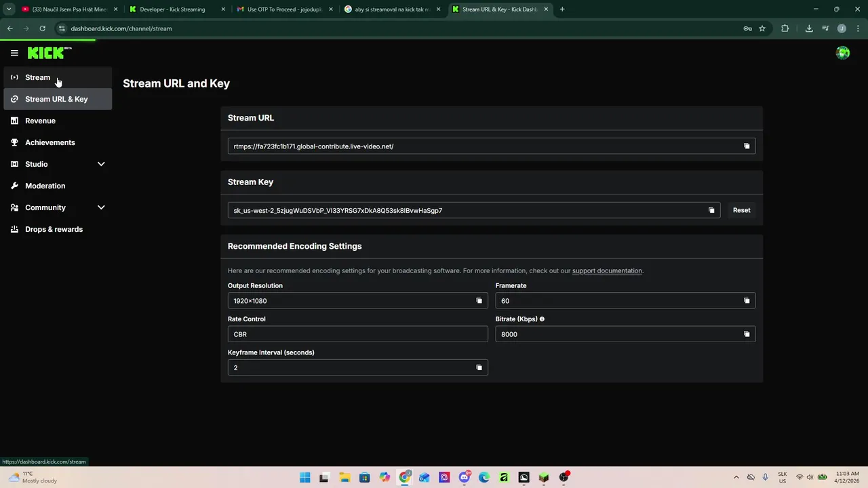Click the Keyframe Interval field showing 2

(358, 367)
